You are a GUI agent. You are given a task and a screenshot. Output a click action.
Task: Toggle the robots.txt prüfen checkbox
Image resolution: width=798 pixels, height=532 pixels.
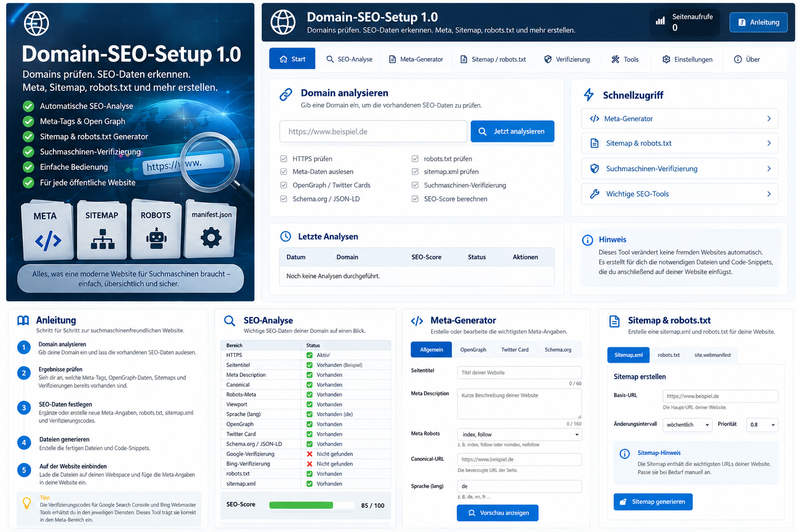point(415,158)
